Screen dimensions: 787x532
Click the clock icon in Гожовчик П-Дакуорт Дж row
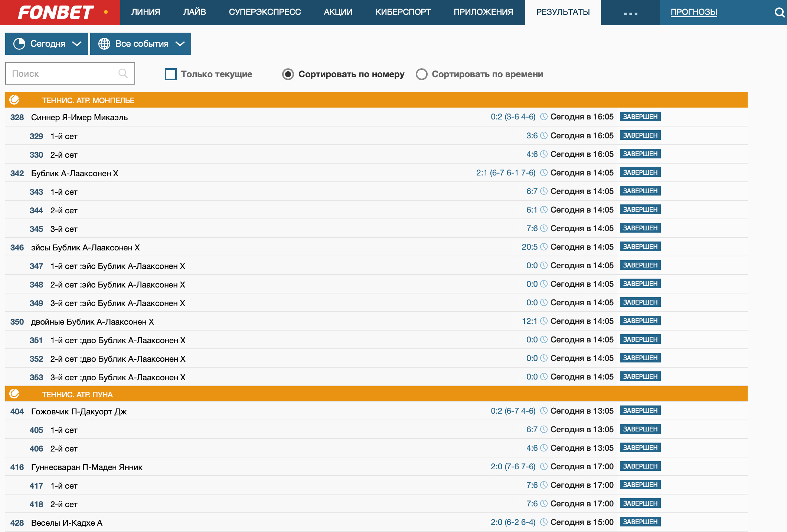coord(544,411)
